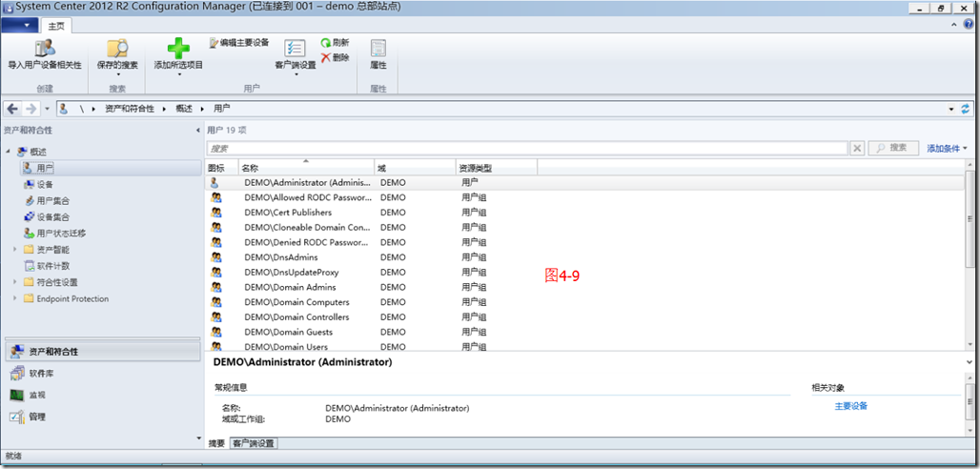Click the Forward navigation arrow
Screen dimensions: 980x469
(x=31, y=108)
